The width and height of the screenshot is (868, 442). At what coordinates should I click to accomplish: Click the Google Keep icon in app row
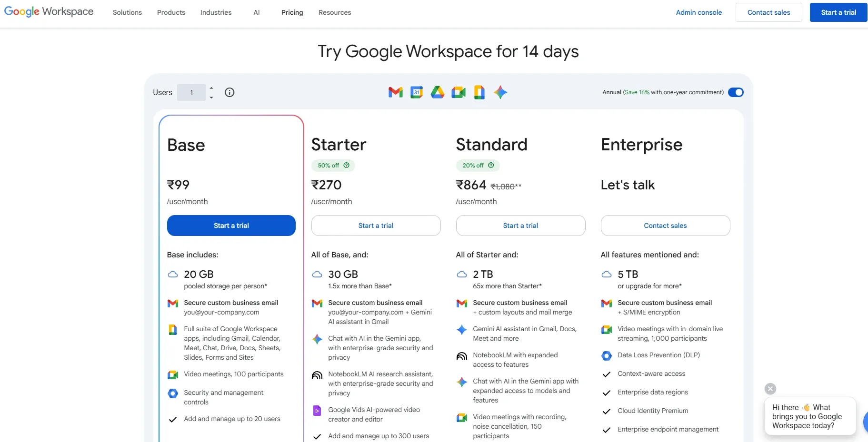click(x=479, y=92)
